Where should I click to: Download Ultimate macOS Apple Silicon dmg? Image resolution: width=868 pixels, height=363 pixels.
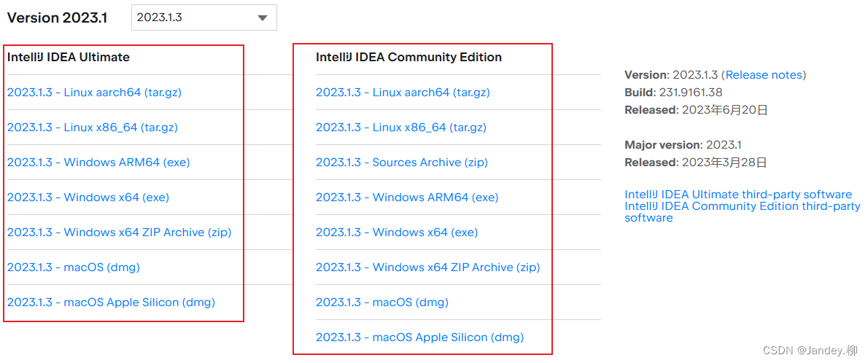[x=111, y=302]
